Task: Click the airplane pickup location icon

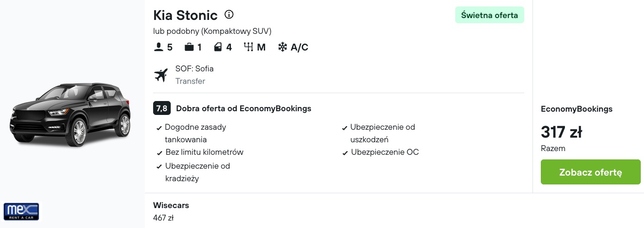Action: (x=161, y=75)
